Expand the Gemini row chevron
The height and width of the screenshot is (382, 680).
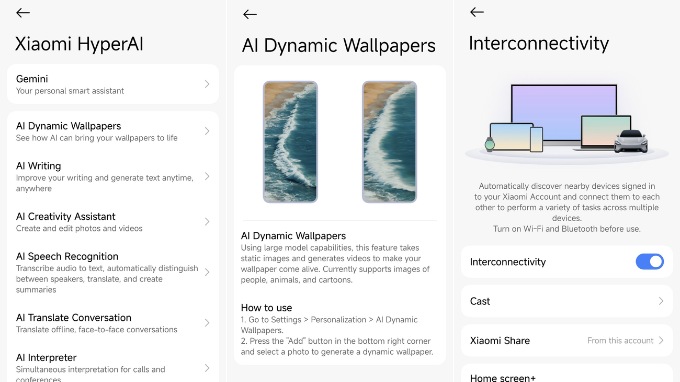[x=207, y=84]
